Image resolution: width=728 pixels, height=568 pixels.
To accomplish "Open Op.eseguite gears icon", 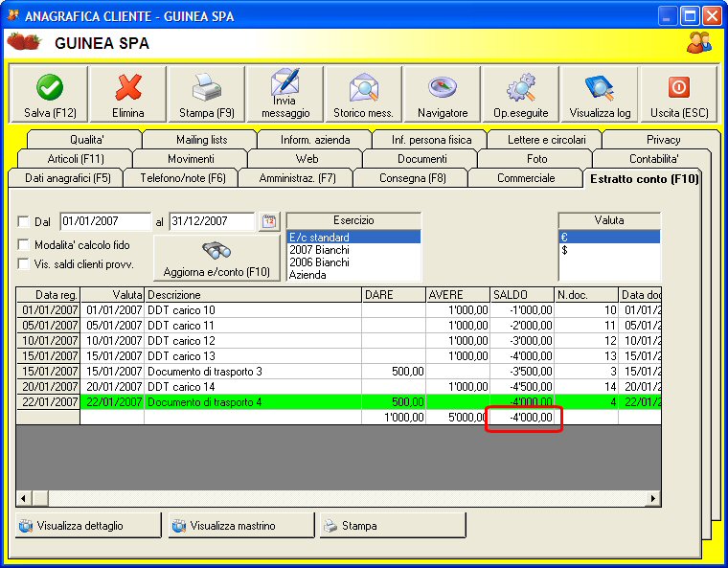I will 521,87.
